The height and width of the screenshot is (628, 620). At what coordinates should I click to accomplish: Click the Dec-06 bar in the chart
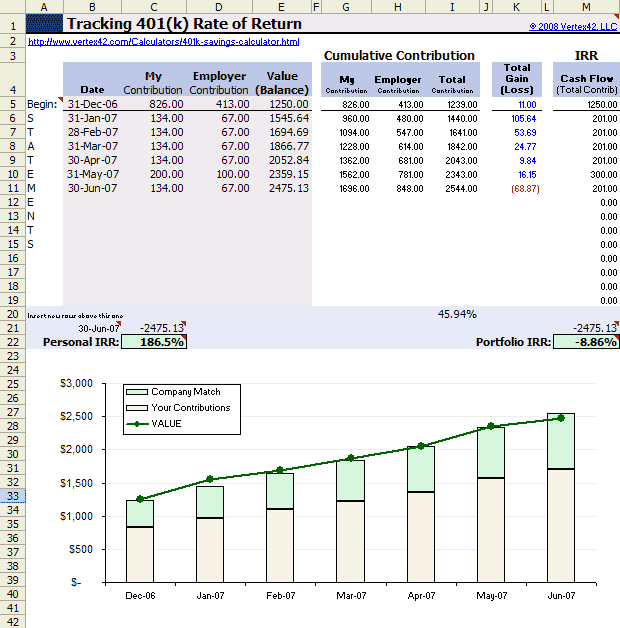(140, 541)
